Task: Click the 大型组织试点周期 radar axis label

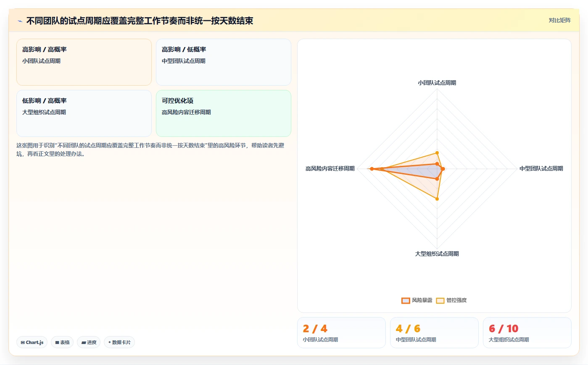Action: pos(437,254)
